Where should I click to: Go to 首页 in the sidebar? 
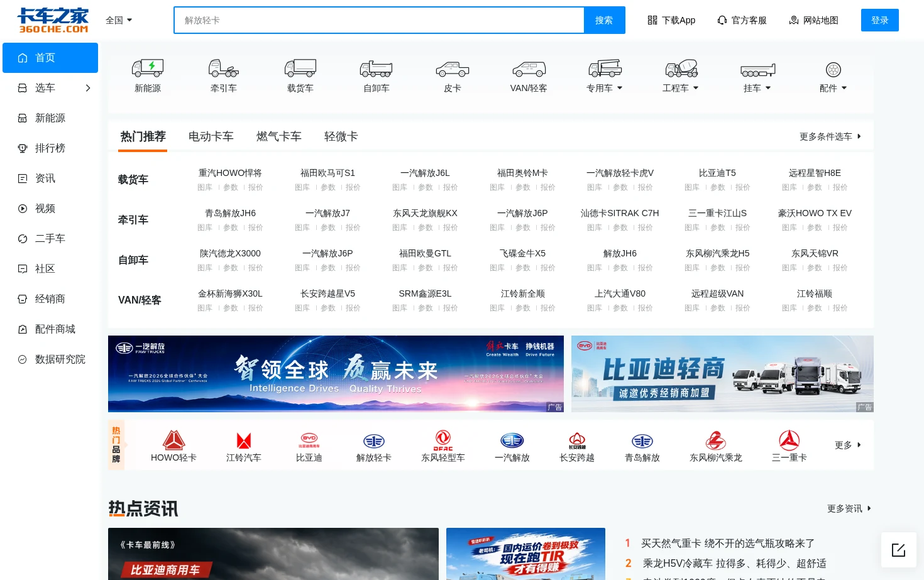point(50,58)
